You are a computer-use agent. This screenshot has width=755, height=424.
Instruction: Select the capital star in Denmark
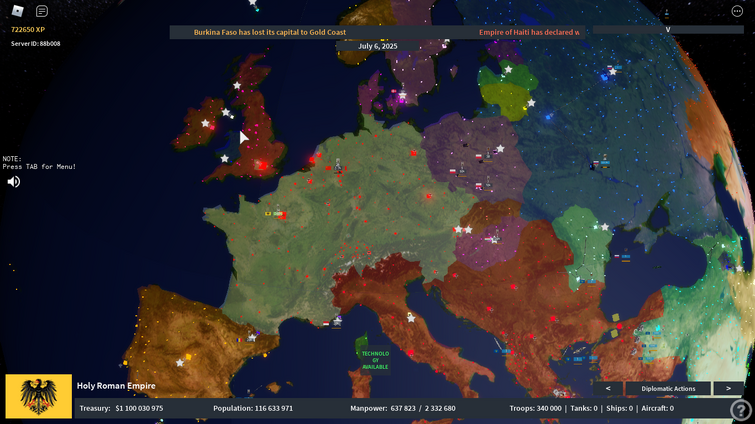pos(403,95)
